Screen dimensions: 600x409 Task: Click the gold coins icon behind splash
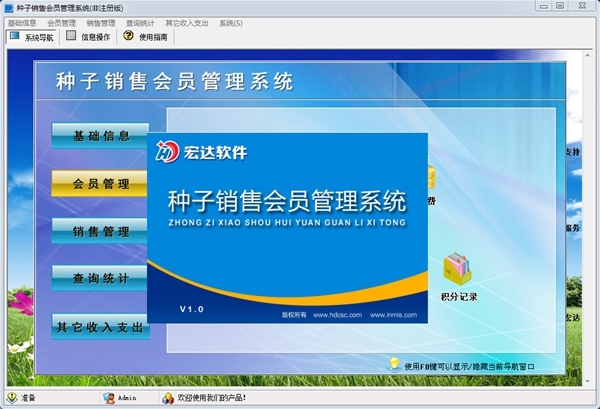coord(432,176)
